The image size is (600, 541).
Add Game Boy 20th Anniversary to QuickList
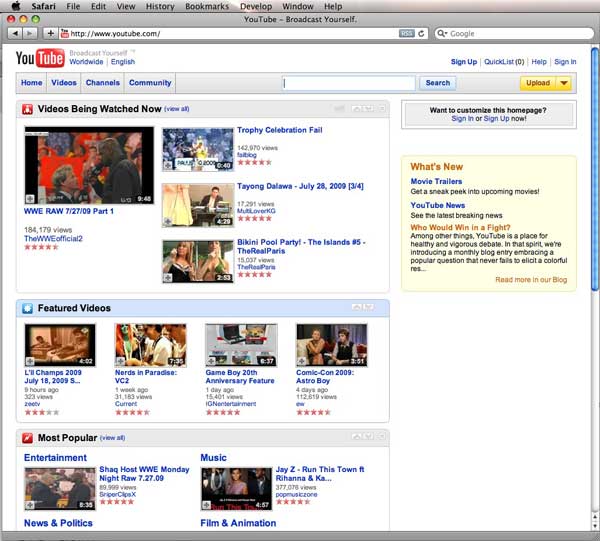211,361
